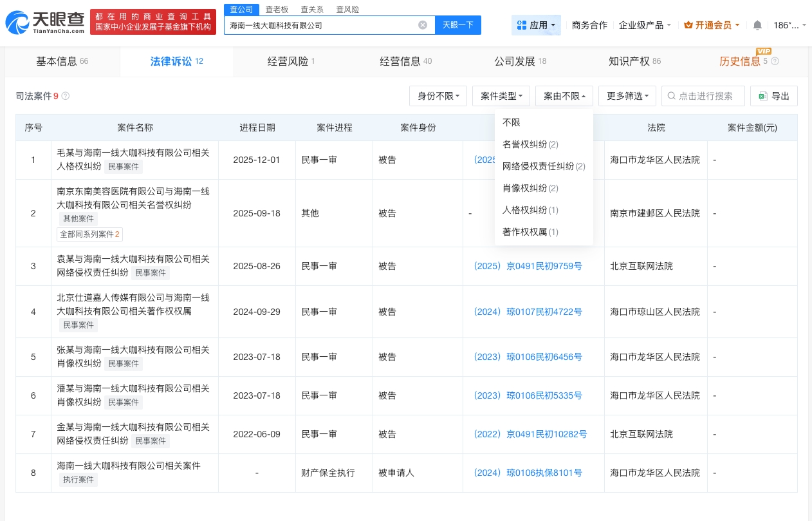Click the help icon next to 司法案件
The image size is (812, 521).
(65, 96)
